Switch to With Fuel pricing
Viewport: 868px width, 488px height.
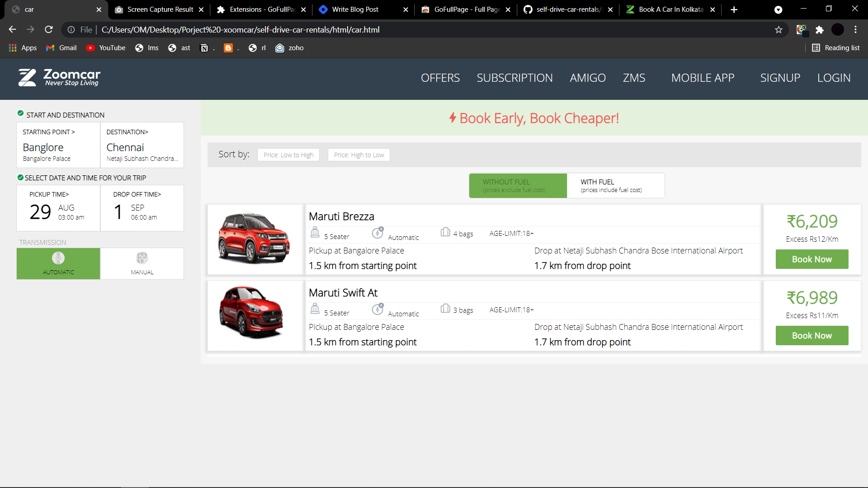[x=615, y=185]
